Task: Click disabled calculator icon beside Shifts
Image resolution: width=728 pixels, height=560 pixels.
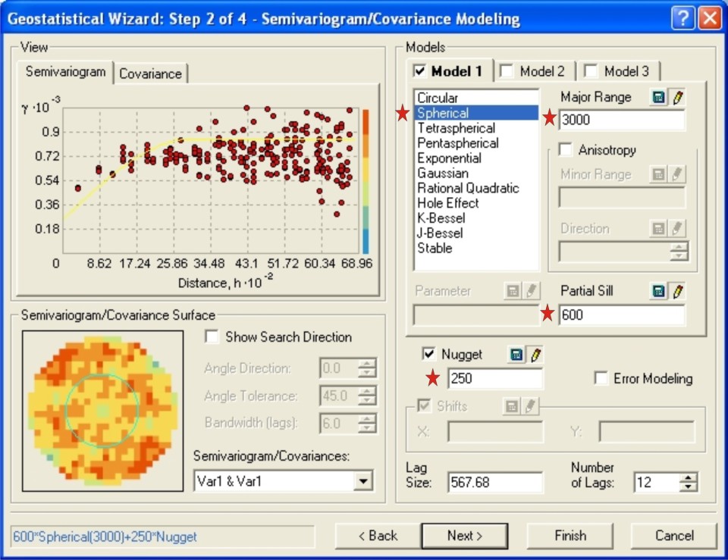Action: 511,407
